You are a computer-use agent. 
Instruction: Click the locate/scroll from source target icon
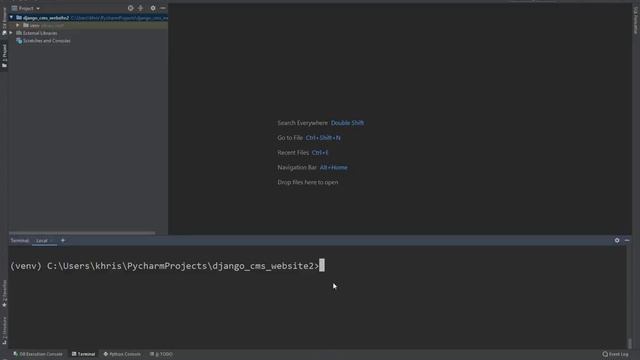(x=131, y=8)
